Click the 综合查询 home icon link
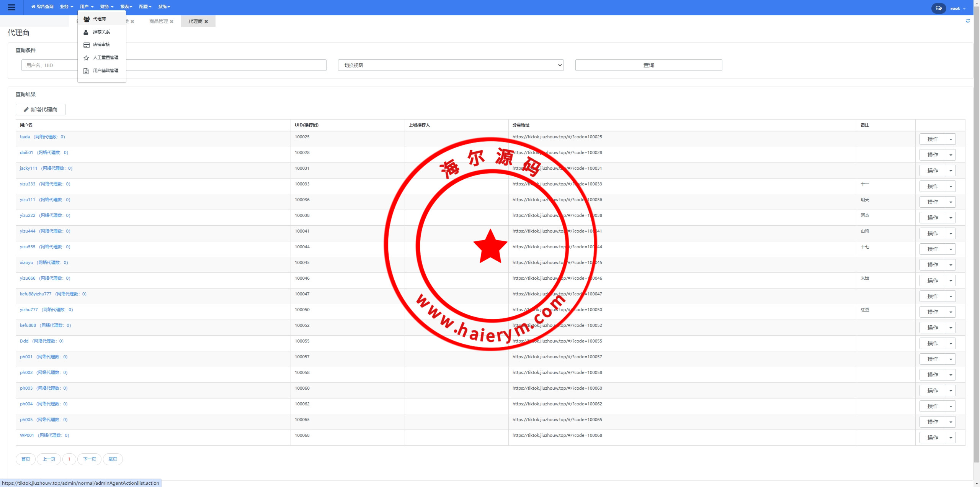The height and width of the screenshot is (487, 980). tap(42, 7)
